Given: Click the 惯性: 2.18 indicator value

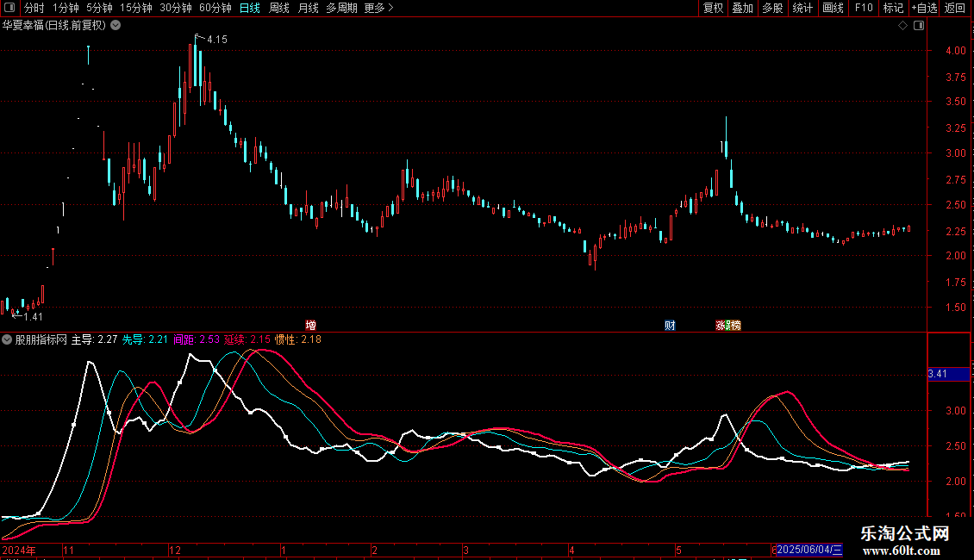Looking at the screenshot, I should click(x=298, y=339).
